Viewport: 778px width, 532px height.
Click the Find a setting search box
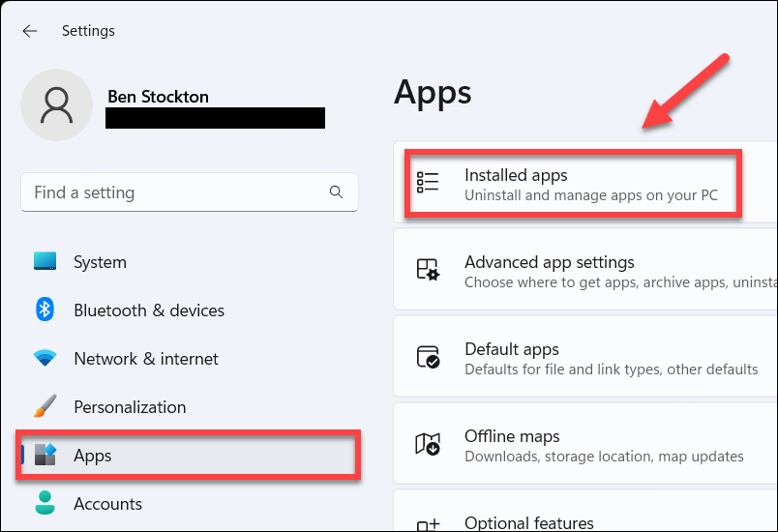pyautogui.click(x=174, y=192)
